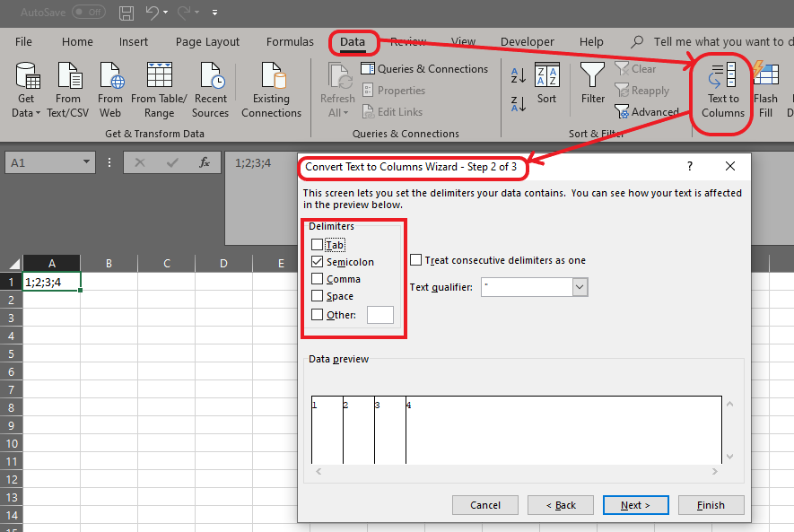Switch to the Formulas ribbon tab

coord(290,42)
